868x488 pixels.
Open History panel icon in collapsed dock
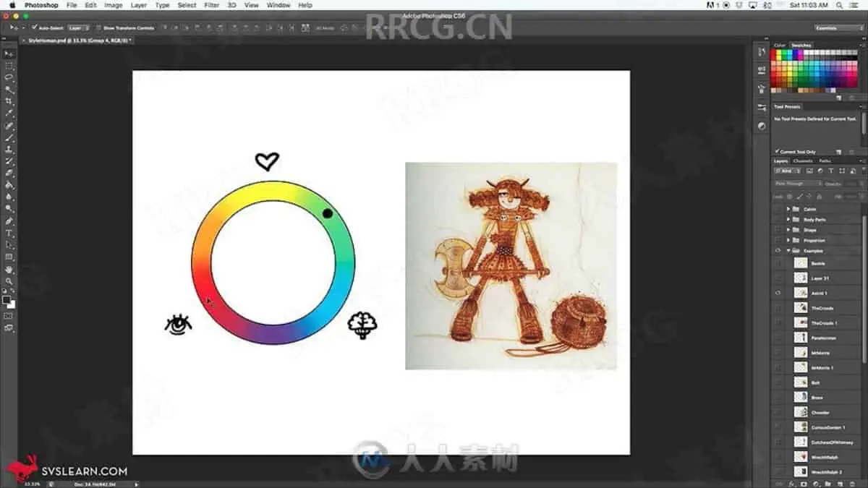tap(761, 52)
